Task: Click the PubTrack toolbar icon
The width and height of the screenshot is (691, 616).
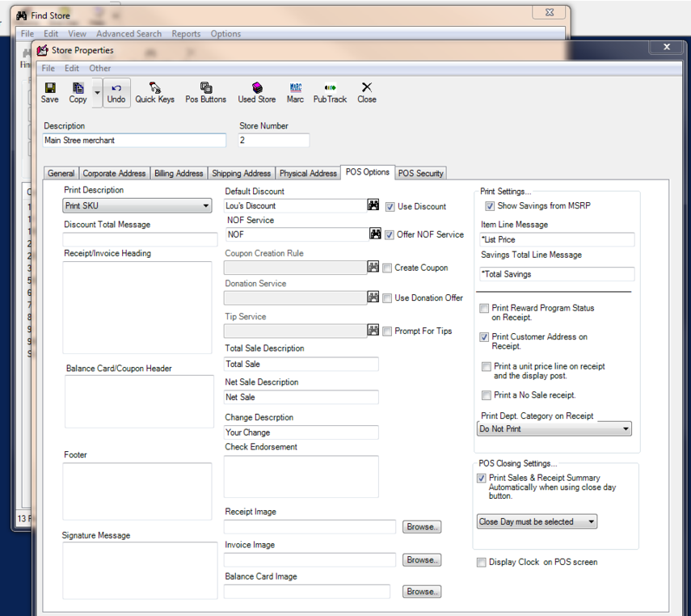Action: pyautogui.click(x=330, y=93)
